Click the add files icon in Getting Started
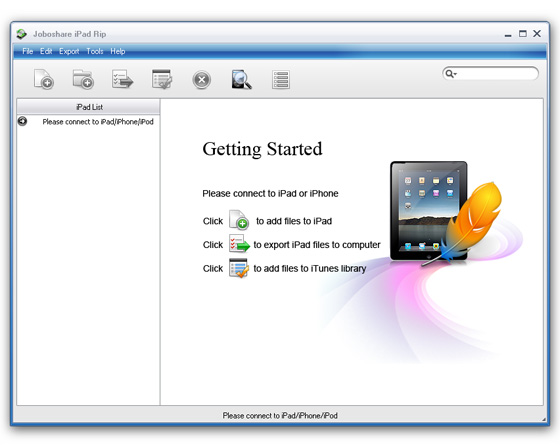 pos(239,220)
